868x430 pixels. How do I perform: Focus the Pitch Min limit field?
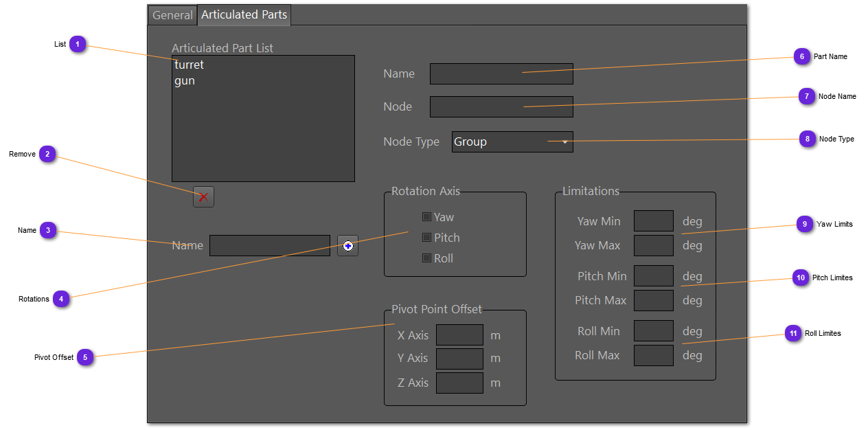point(653,276)
